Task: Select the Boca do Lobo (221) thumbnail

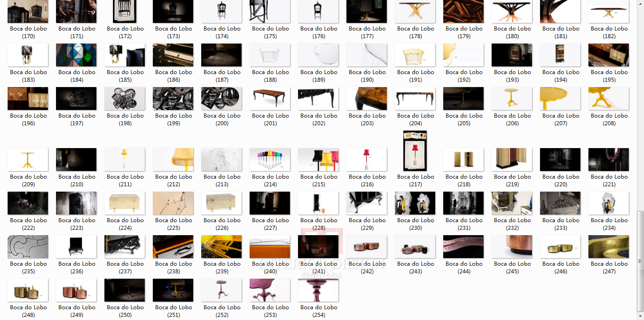Action: [609, 159]
